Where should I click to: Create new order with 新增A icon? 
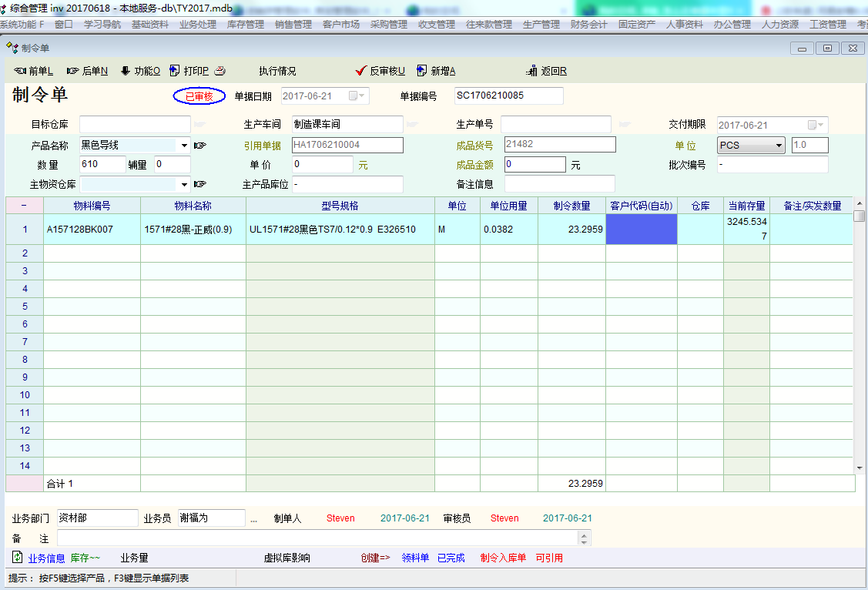coord(421,71)
